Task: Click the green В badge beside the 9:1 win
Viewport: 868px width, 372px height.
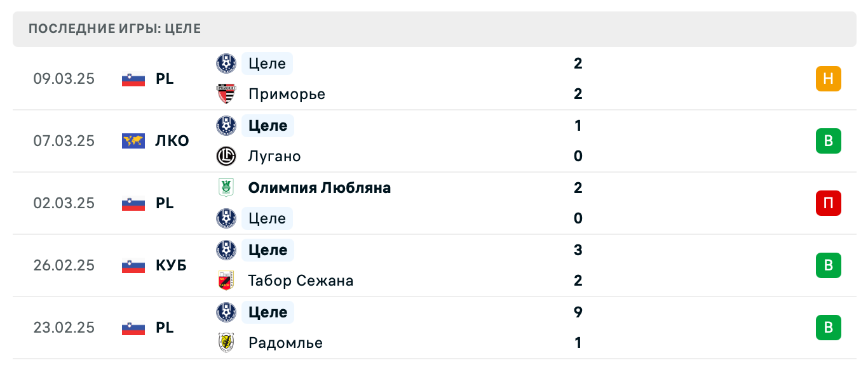Action: click(x=828, y=328)
